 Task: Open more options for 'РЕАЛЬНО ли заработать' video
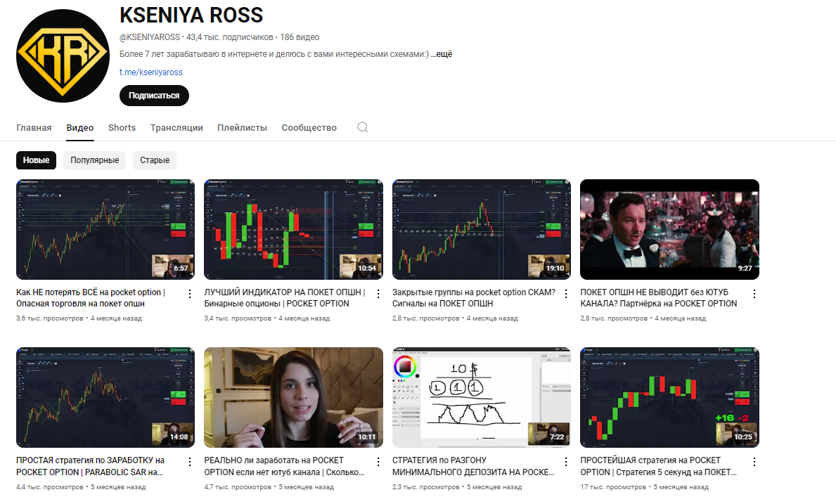point(378,462)
